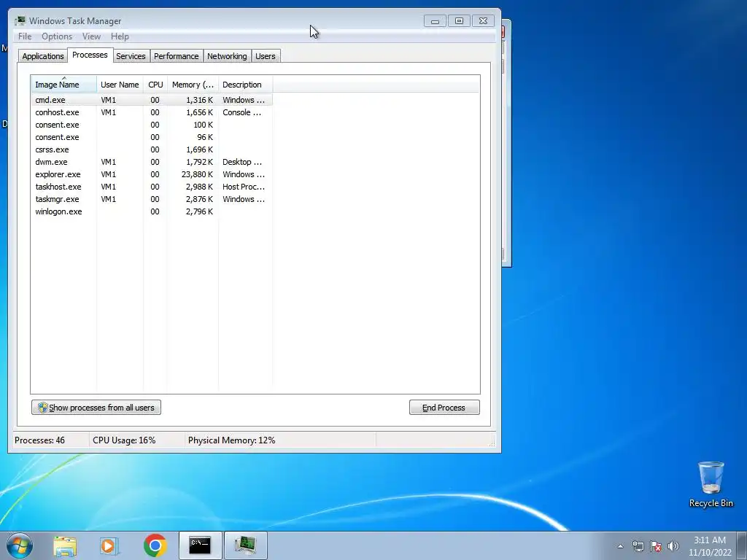
Task: Click the End Process button
Action: coord(444,408)
